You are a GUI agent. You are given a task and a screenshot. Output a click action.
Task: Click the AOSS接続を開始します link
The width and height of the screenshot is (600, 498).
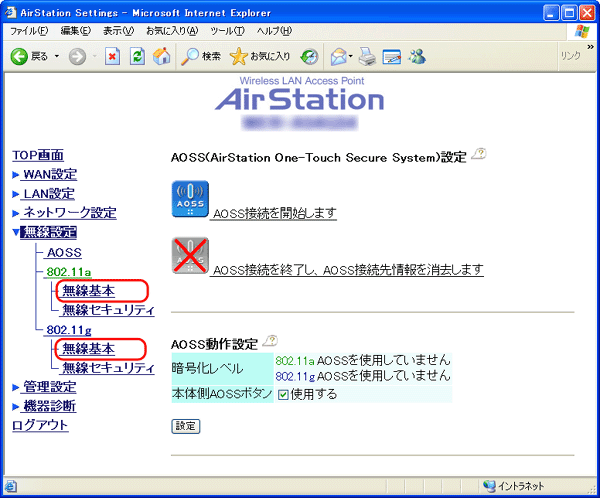click(x=275, y=213)
